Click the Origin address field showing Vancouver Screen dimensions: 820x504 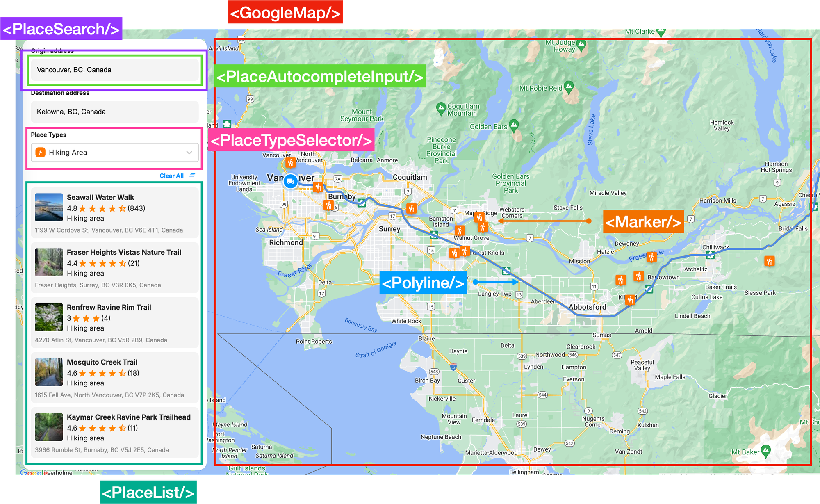[114, 70]
